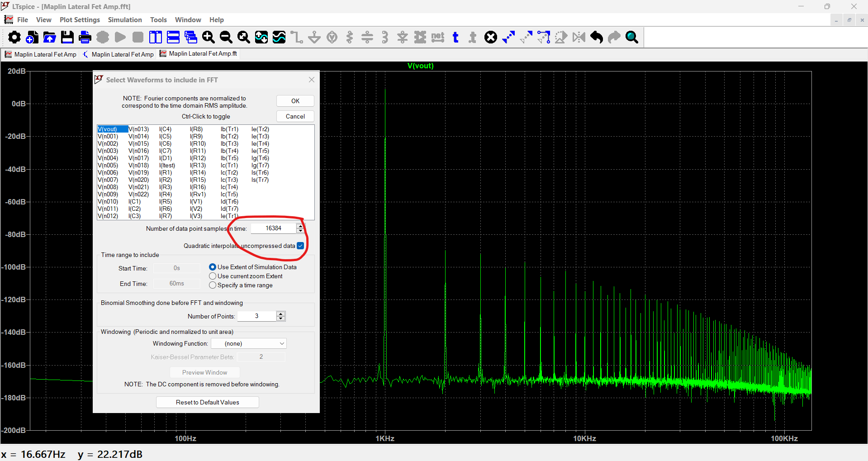Image resolution: width=868 pixels, height=461 pixels.
Task: Select Specify a time range option
Action: (241, 285)
